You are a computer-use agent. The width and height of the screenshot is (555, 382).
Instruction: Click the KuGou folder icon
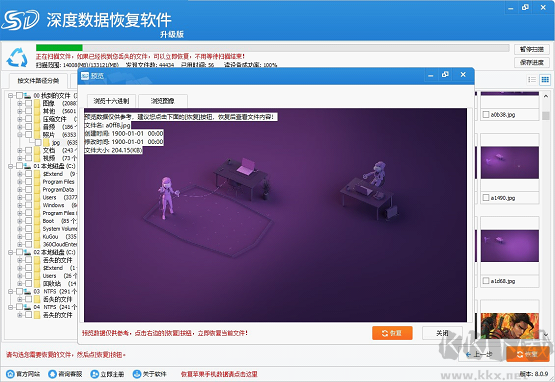click(37, 236)
